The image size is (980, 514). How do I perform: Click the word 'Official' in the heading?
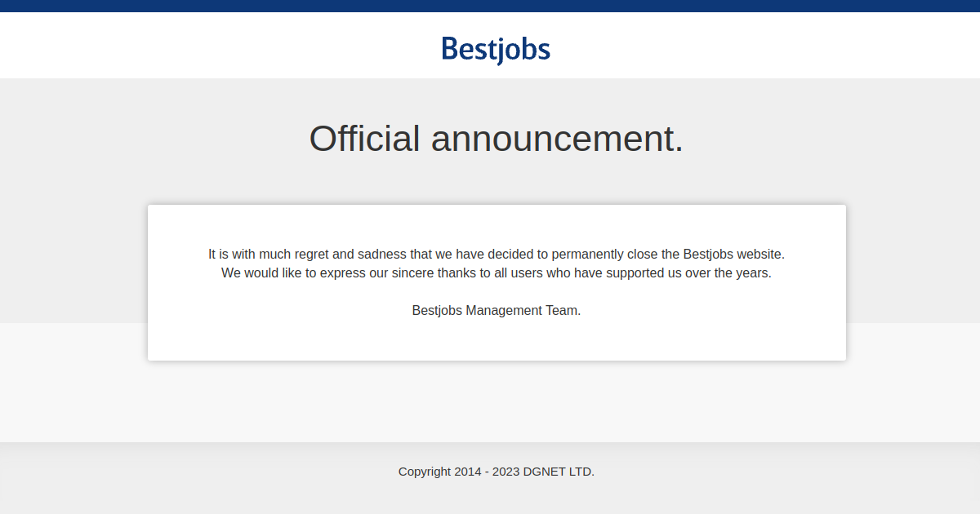click(x=364, y=139)
